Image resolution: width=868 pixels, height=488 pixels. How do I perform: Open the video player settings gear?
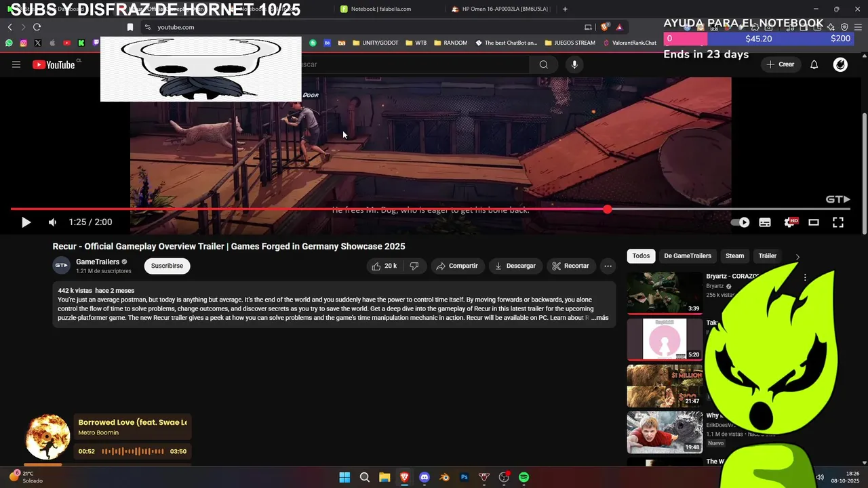(790, 222)
